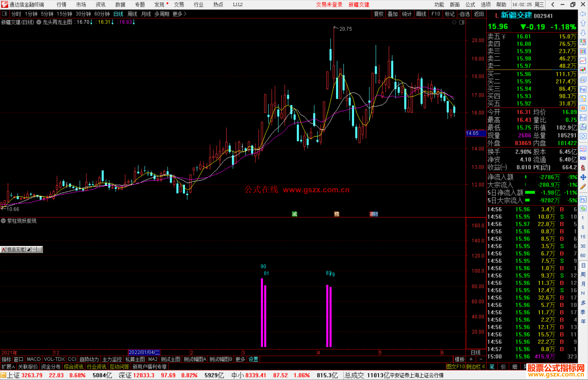Click the down arrow icon in right sidebar
Viewport: 588px width, 380px height.
pos(583,33)
